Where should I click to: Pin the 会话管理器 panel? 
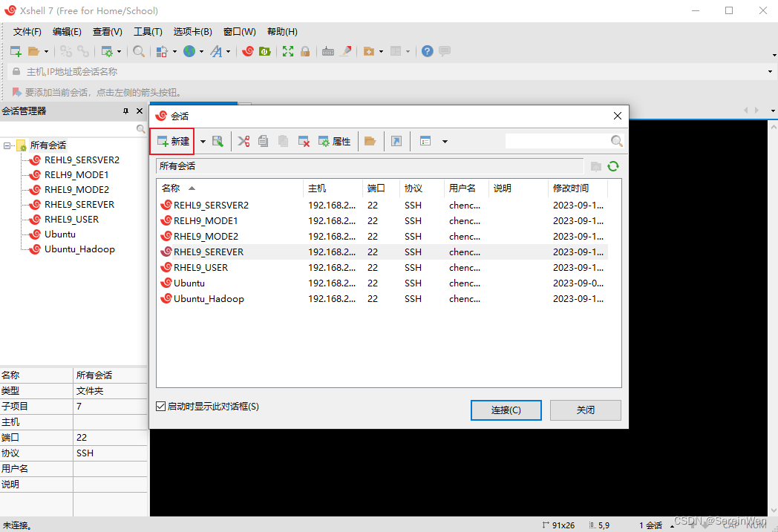(x=125, y=111)
